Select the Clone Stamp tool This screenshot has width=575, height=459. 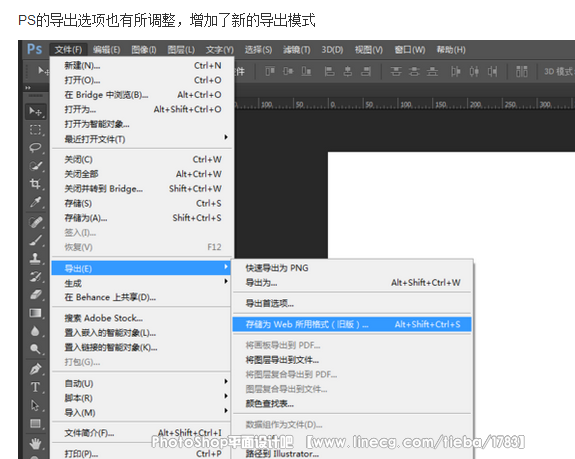(35, 258)
